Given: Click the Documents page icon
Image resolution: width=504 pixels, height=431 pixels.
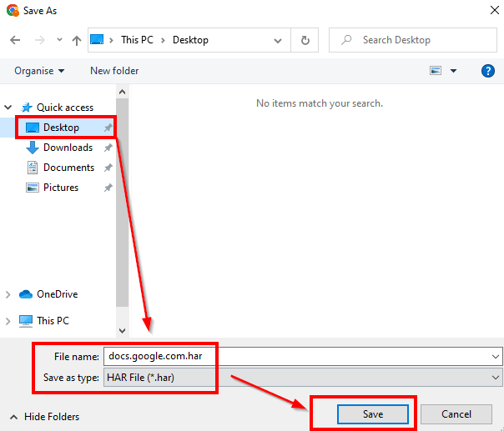Looking at the screenshot, I should [x=33, y=168].
